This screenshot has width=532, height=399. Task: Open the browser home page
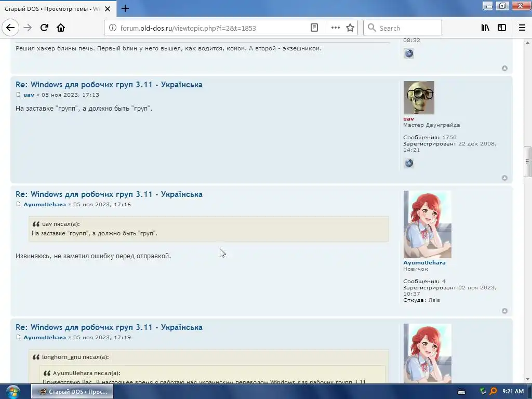click(61, 28)
